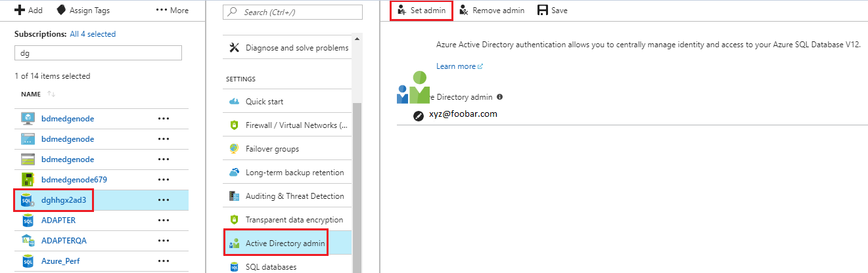Click the Azure_Perf SQL icon
Screen dimensions: 868x273
(28, 261)
